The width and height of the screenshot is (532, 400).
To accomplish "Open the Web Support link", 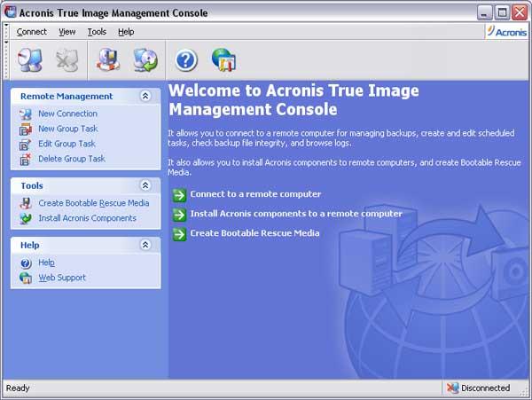I will 62,278.
